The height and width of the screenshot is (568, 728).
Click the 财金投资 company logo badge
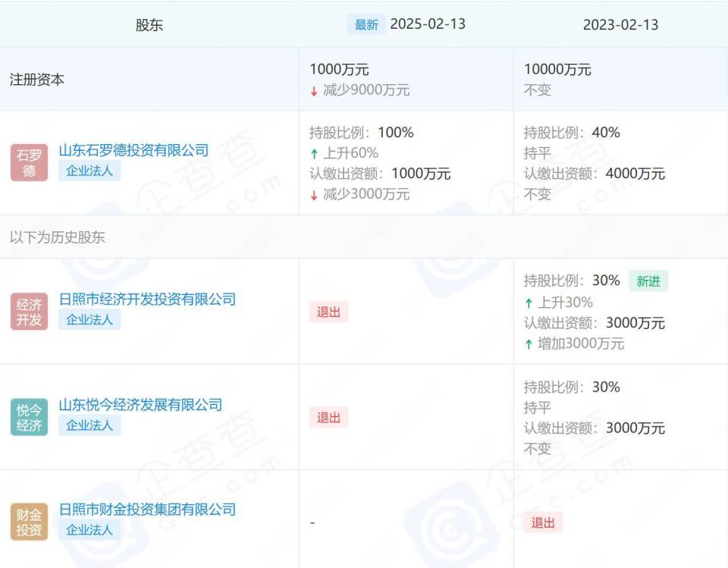(x=30, y=522)
